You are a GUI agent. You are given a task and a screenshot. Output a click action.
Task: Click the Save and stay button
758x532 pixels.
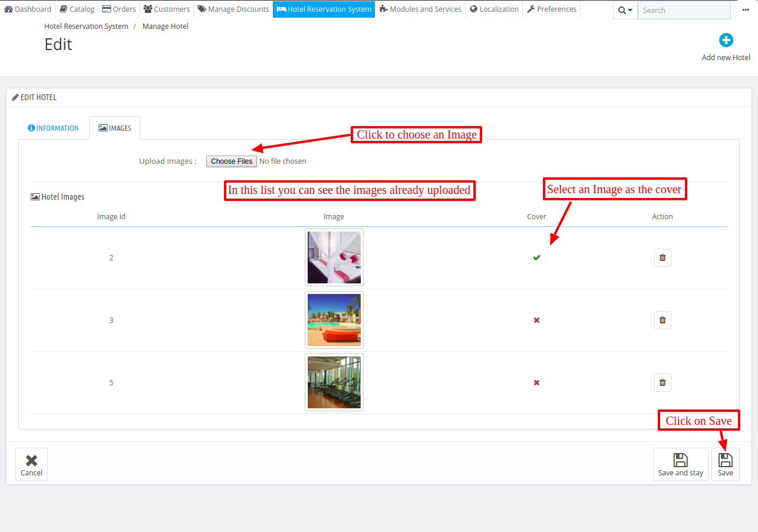coord(681,464)
